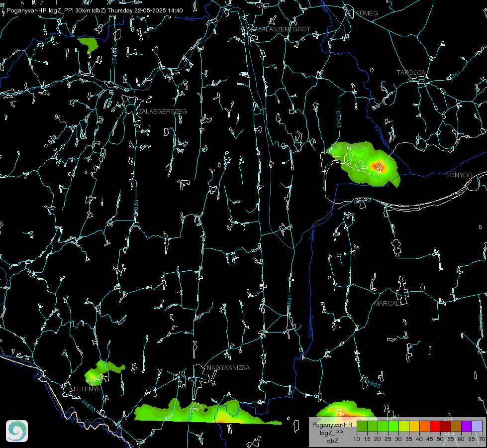This screenshot has height=448, width=487.
Task: Select the 40–45 dBZ orange swatch
Action: tap(425, 426)
